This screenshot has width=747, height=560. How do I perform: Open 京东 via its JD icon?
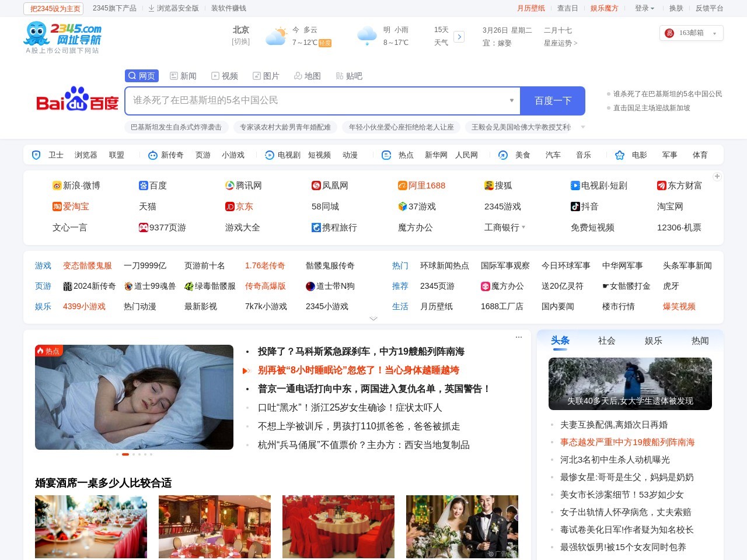coord(230,206)
